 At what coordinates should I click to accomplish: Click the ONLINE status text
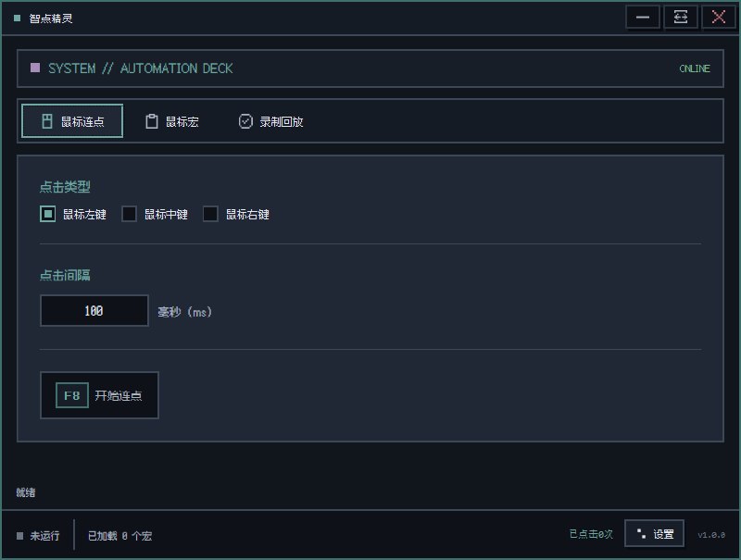695,68
